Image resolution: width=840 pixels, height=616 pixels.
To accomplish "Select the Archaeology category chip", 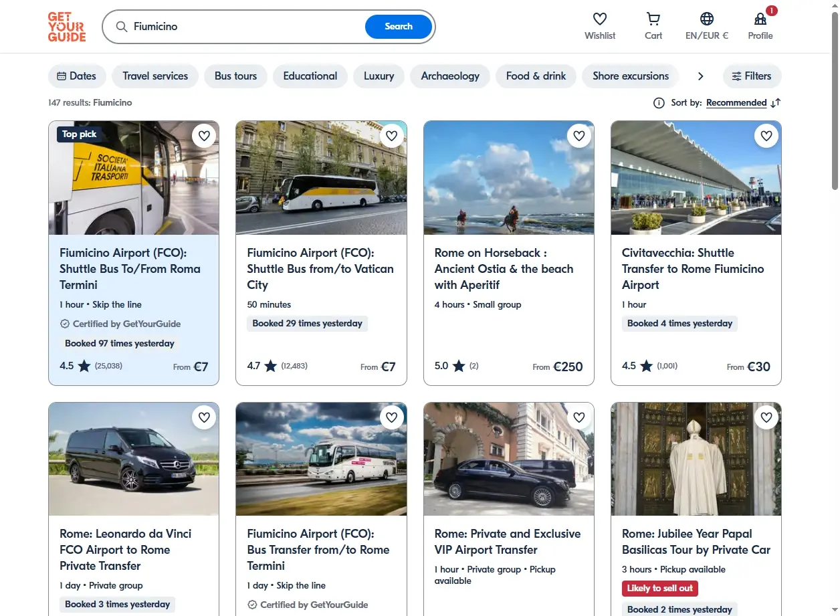I will [x=450, y=76].
